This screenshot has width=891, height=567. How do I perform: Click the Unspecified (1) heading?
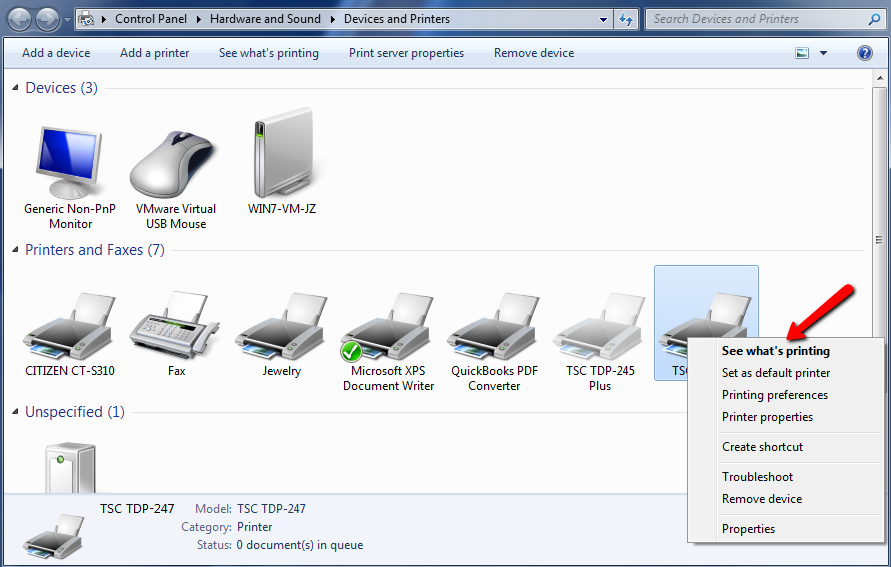pos(74,411)
